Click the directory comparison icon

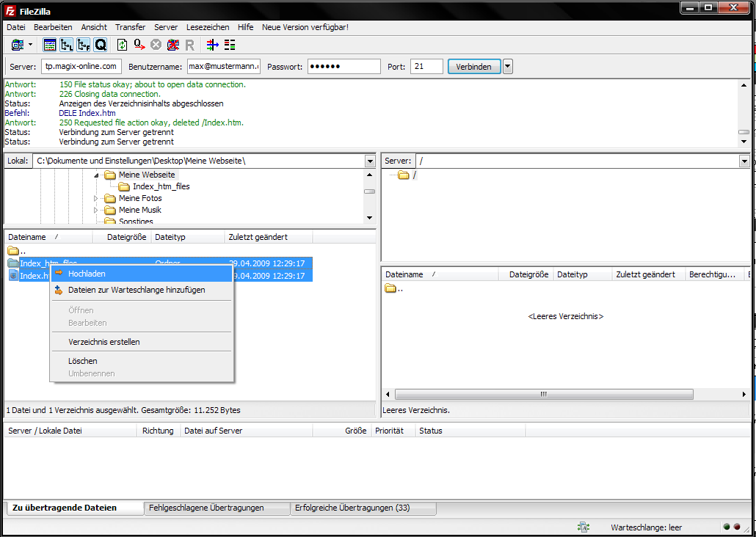[x=230, y=45]
